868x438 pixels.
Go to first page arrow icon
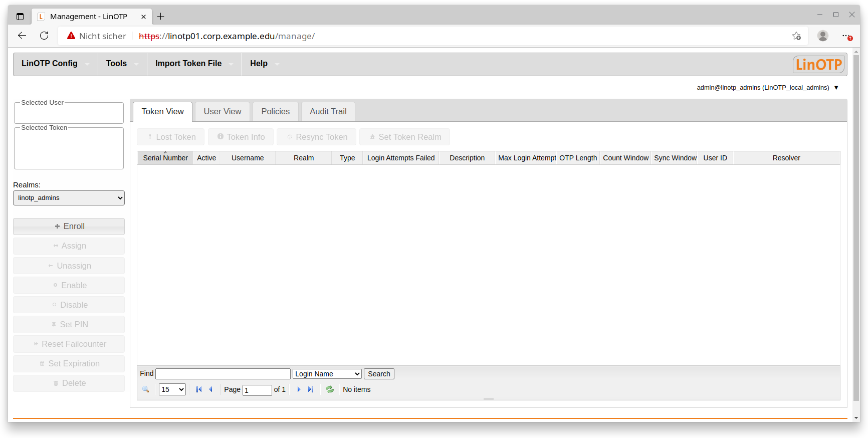tap(199, 389)
